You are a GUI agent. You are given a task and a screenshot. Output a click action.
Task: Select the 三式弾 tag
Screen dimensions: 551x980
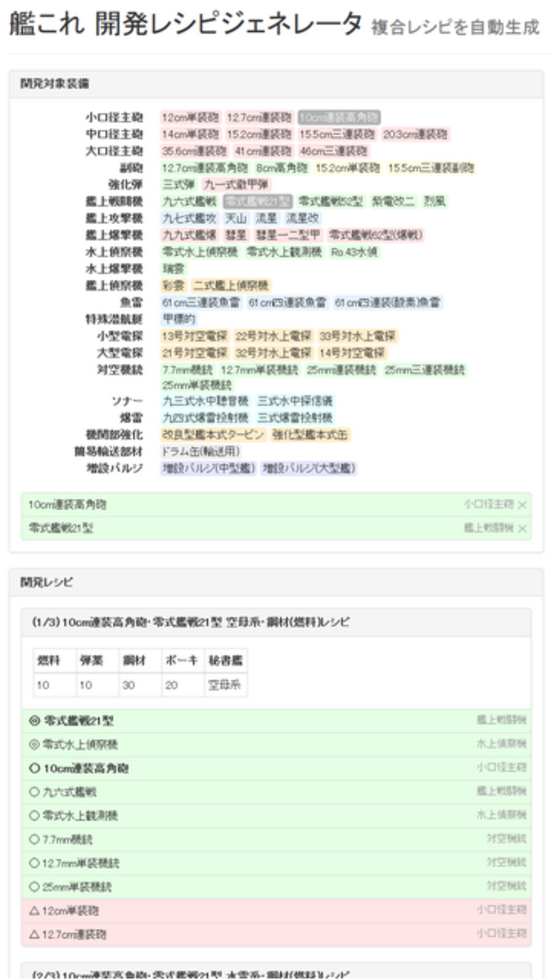tap(178, 185)
